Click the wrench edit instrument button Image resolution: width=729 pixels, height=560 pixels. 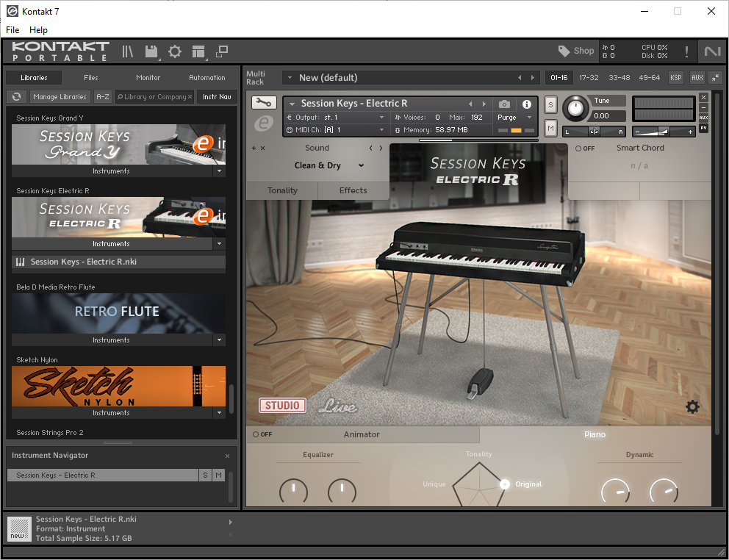(x=263, y=103)
